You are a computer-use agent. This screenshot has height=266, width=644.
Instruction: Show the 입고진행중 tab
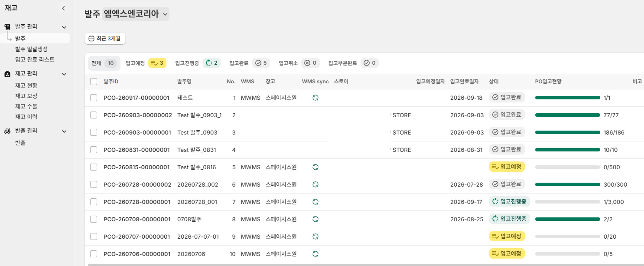(x=198, y=63)
